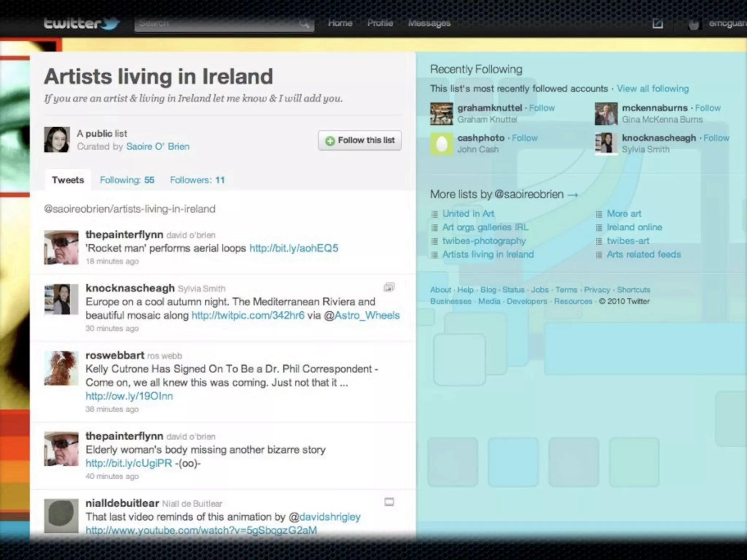Click the Follow this list button
Viewport: 747px width, 560px height.
pos(360,140)
